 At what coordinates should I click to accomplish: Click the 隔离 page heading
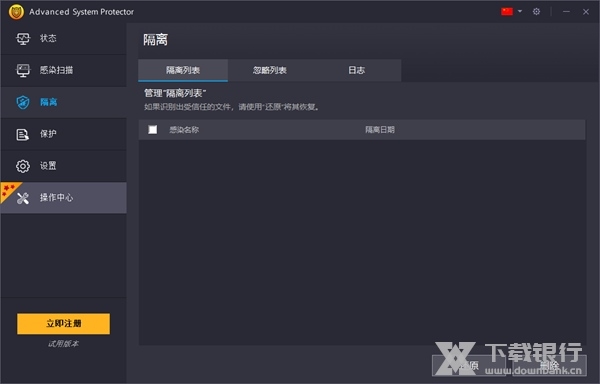[155, 40]
